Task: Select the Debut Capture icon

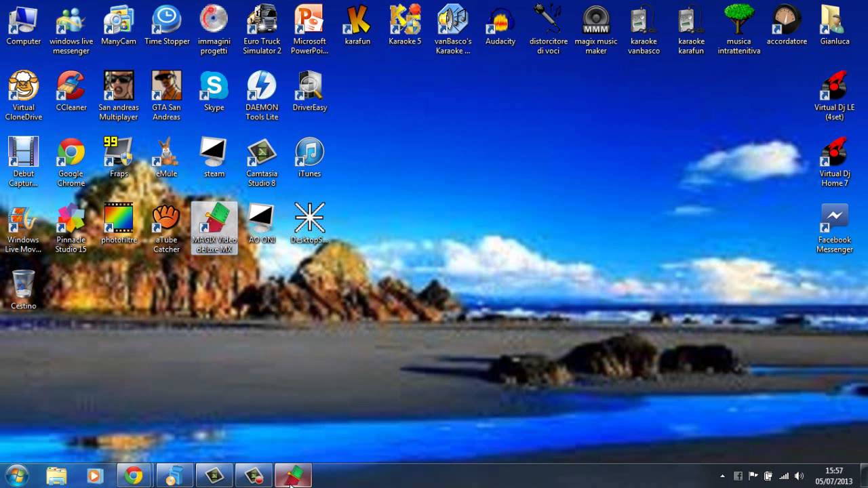Action: (24, 163)
